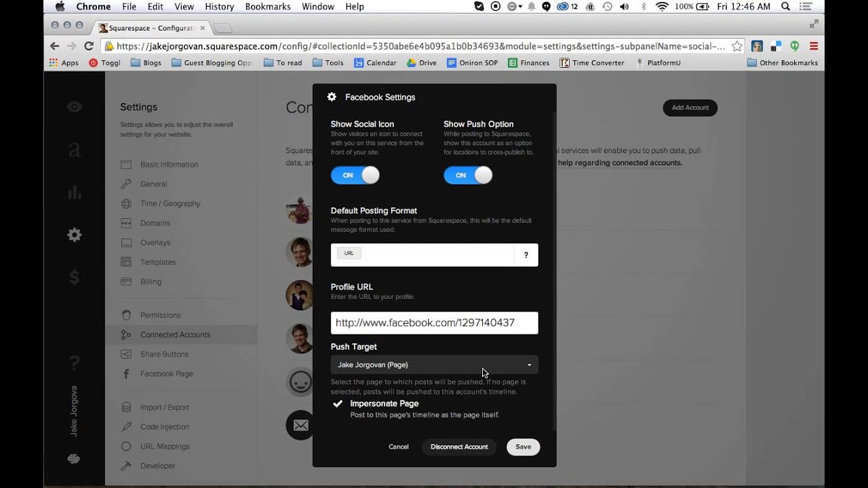Click the Squarespace logo at the sidebar bottom

point(74,458)
